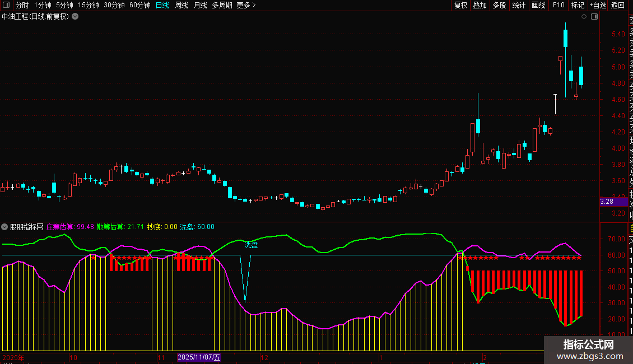The height and width of the screenshot is (364, 633).
Task: Open the 画线 drawing tools
Action: point(538,6)
